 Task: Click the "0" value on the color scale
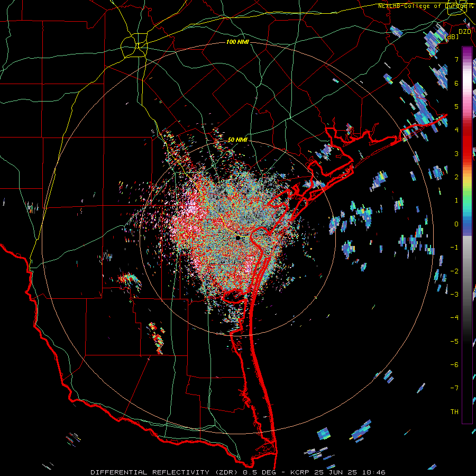pos(456,224)
